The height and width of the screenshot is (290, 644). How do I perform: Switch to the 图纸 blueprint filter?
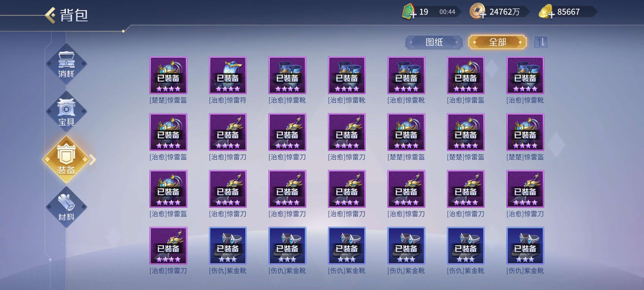(434, 42)
